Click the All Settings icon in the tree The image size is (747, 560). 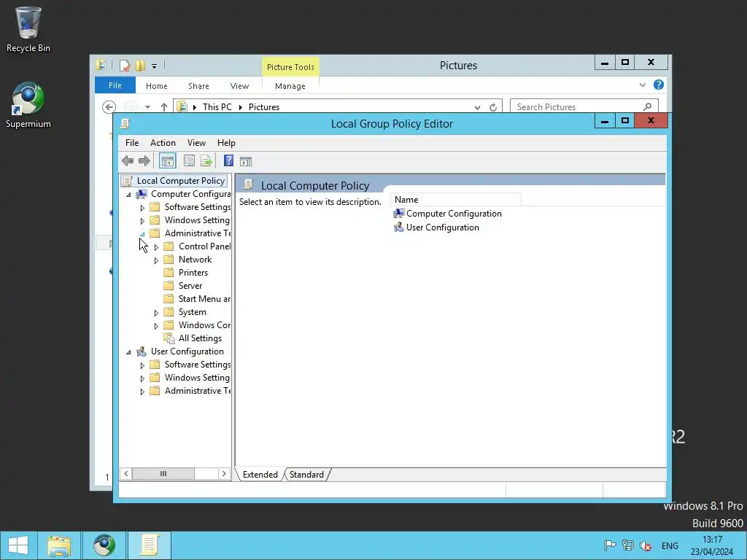pyautogui.click(x=169, y=338)
